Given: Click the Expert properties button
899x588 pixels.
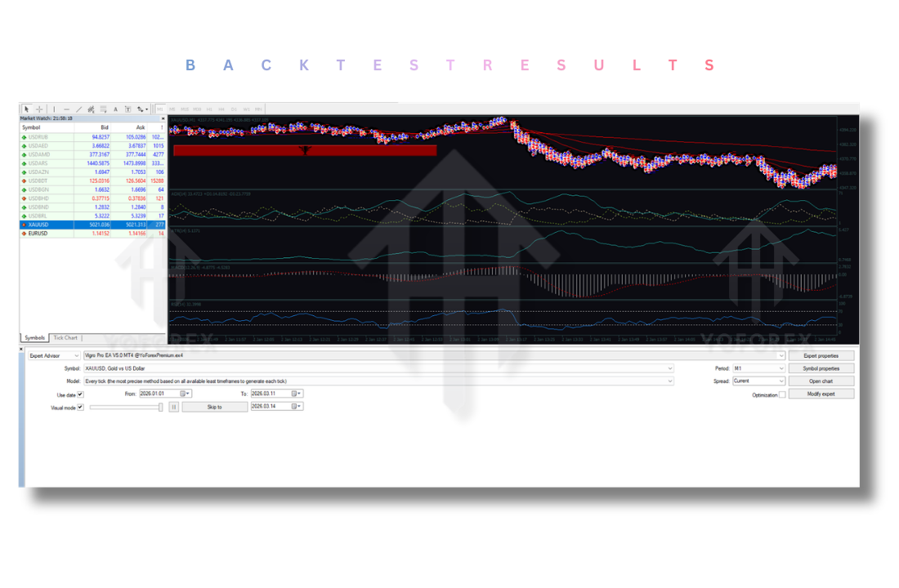Looking at the screenshot, I should point(821,354).
